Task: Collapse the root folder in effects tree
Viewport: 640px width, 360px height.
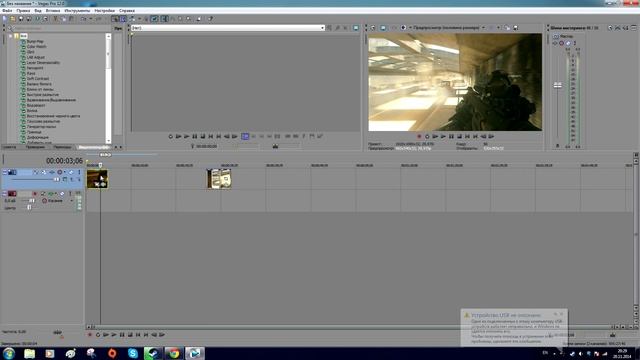Action: point(11,36)
